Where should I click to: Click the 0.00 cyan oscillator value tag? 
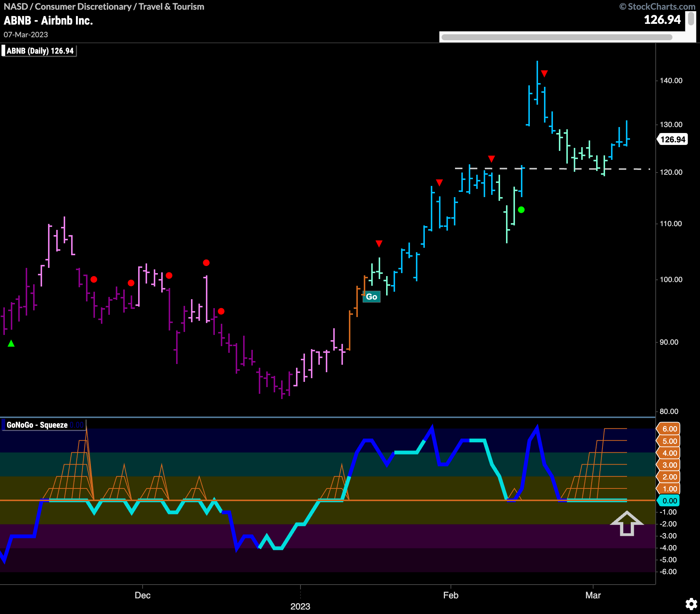click(669, 501)
